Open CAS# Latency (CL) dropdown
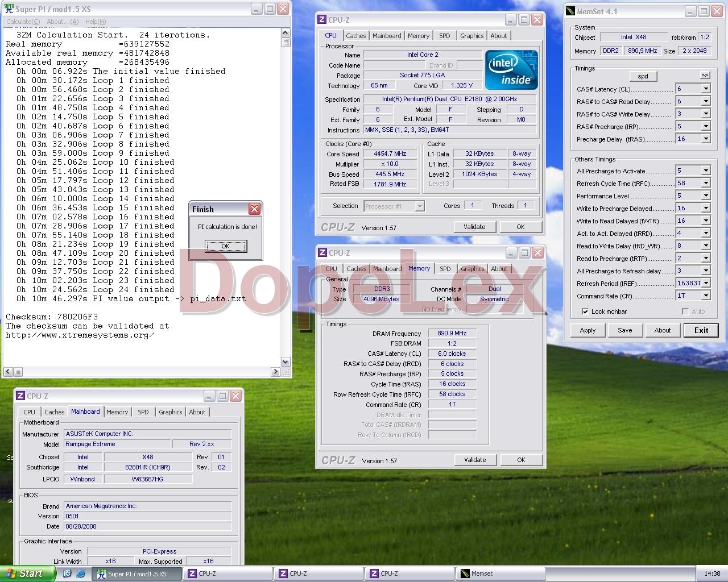728x582 pixels. click(706, 89)
